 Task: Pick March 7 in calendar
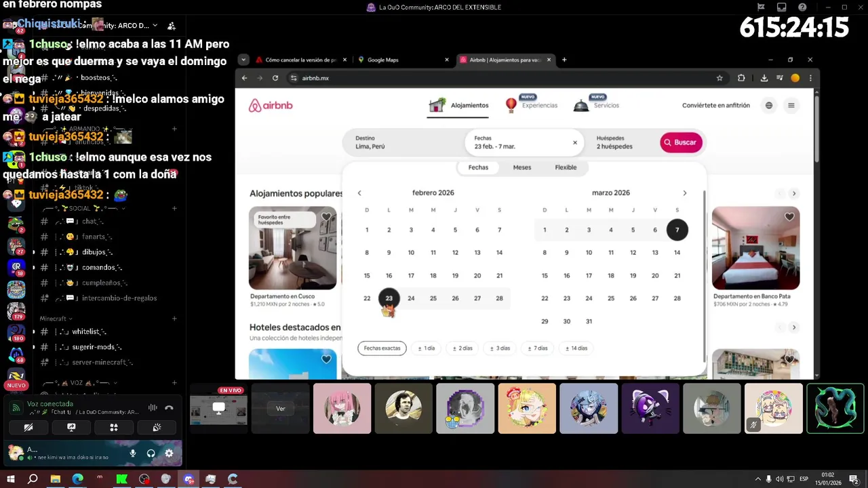point(677,230)
